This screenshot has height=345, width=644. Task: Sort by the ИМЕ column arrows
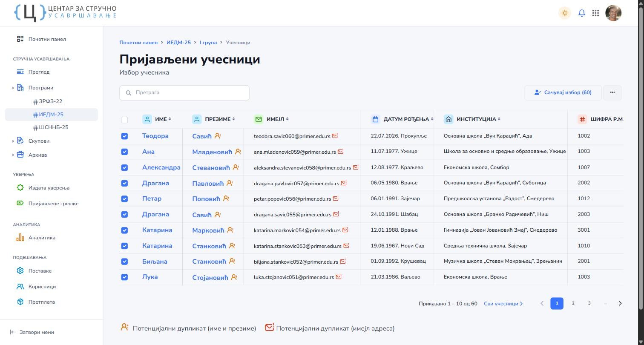coord(170,119)
